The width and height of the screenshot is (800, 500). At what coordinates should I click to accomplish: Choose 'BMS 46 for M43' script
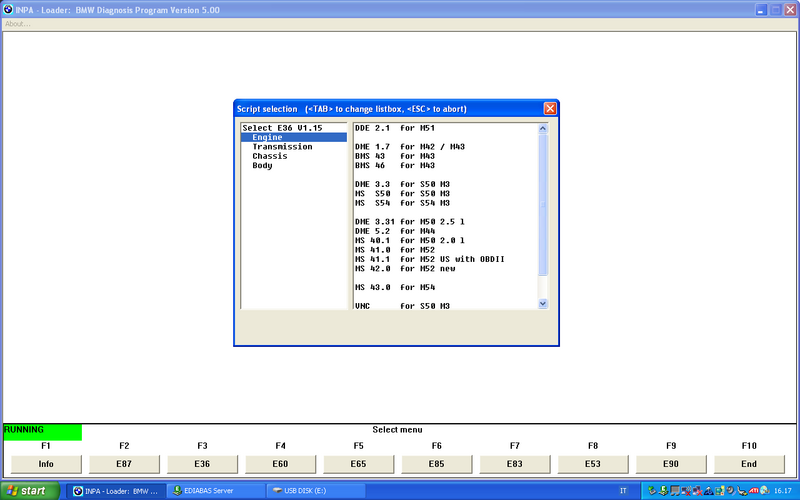[395, 165]
